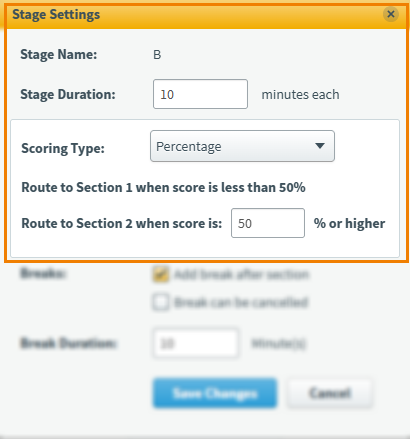
Task: Click the "Add break after section" label text
Action: coord(242,274)
